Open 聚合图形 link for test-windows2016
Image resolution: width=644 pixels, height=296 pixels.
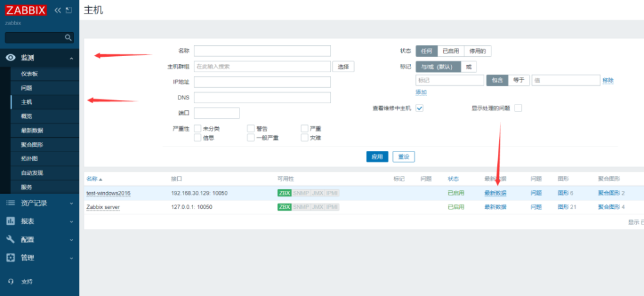(x=609, y=193)
